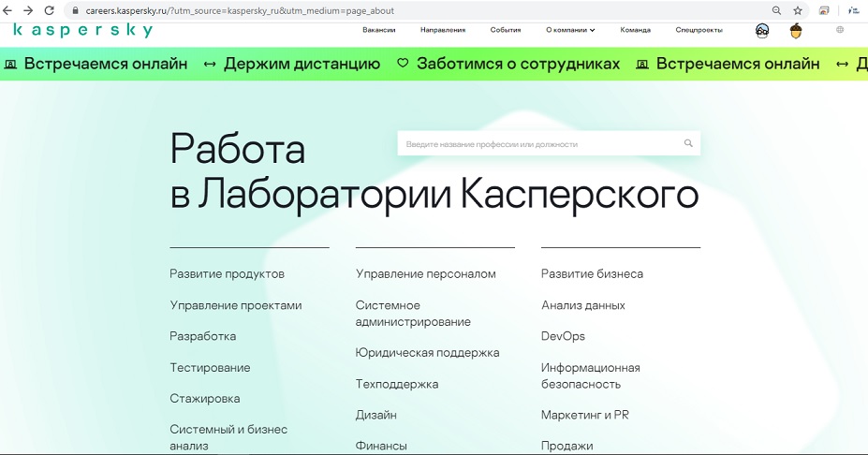Select Информационная безопасность category

point(591,375)
